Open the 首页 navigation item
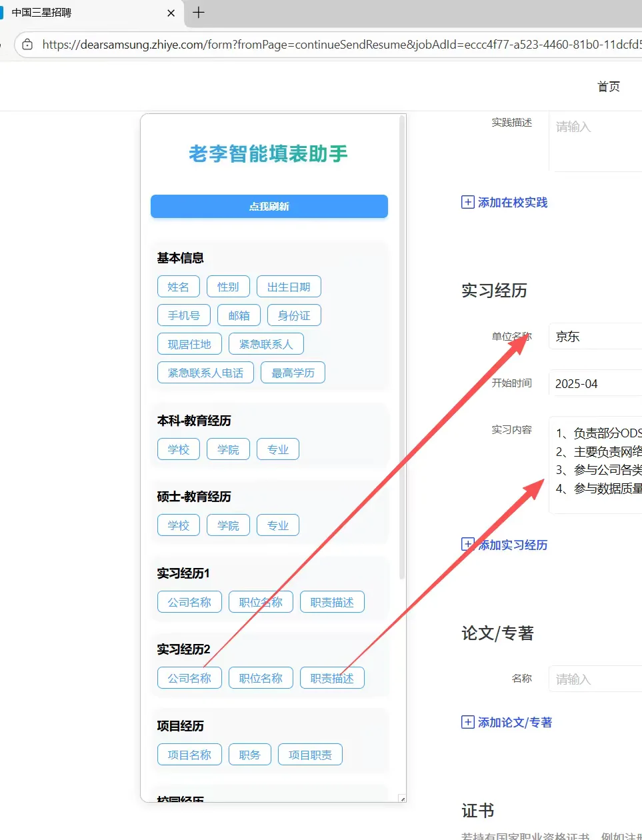 [609, 87]
